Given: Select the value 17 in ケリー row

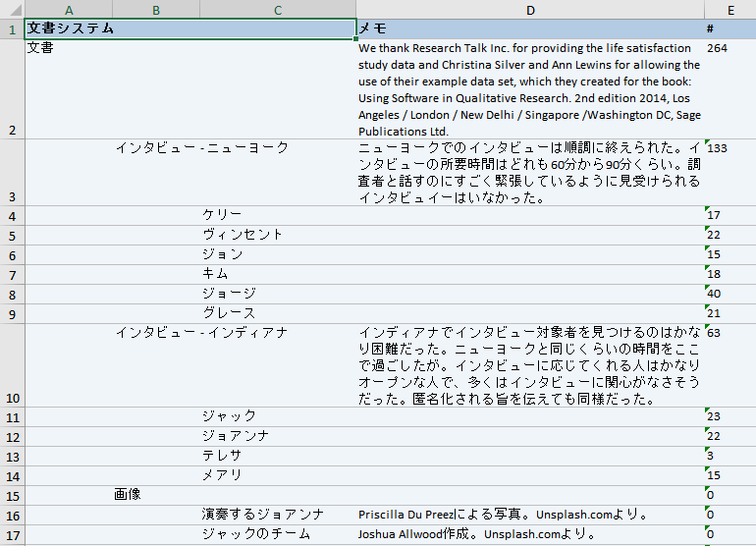Looking at the screenshot, I should tap(730, 216).
